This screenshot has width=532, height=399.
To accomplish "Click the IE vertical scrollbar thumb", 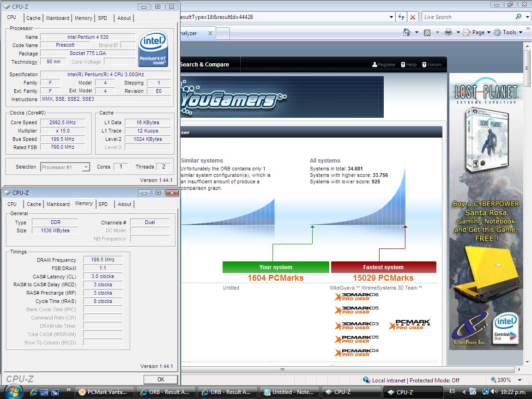I will [x=527, y=68].
